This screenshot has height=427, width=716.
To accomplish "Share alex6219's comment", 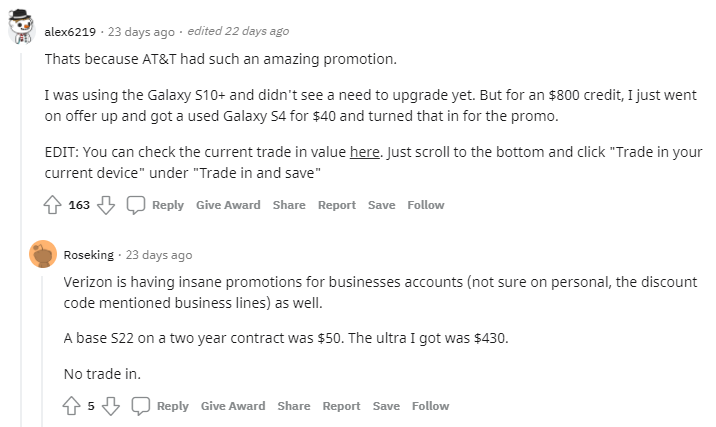I will pyautogui.click(x=289, y=205).
